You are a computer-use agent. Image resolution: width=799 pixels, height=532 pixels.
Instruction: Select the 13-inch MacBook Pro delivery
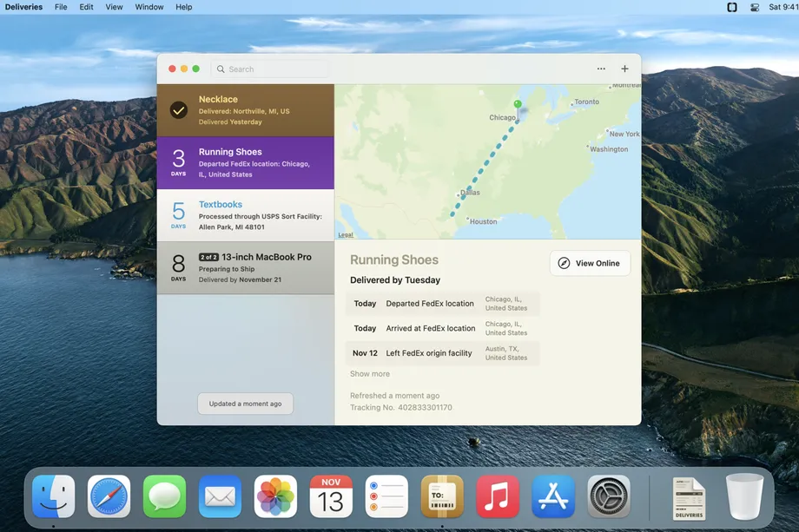(246, 268)
